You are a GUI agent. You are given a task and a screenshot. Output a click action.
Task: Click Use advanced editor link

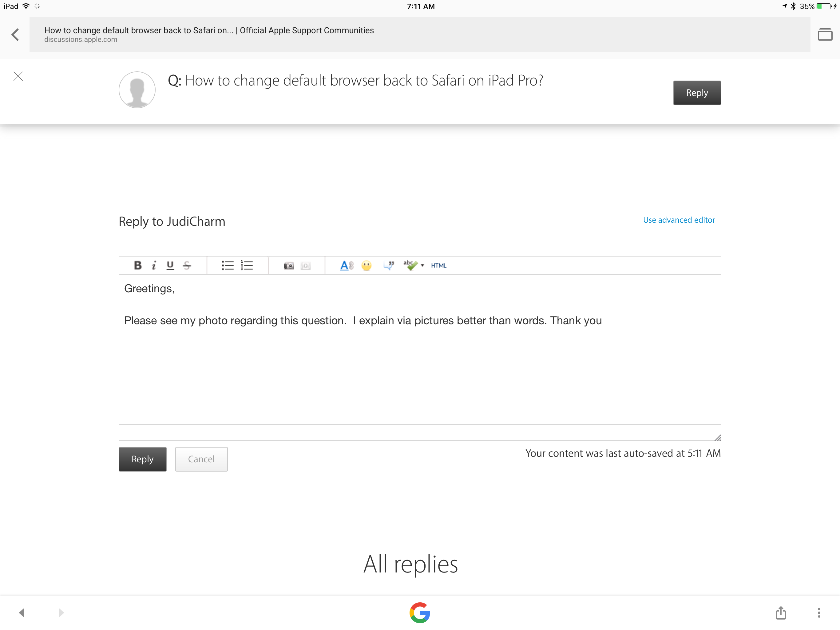pyautogui.click(x=679, y=220)
